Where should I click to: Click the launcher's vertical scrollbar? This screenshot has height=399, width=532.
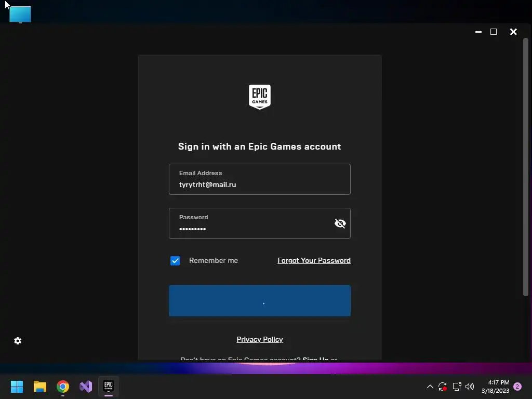pyautogui.click(x=526, y=167)
